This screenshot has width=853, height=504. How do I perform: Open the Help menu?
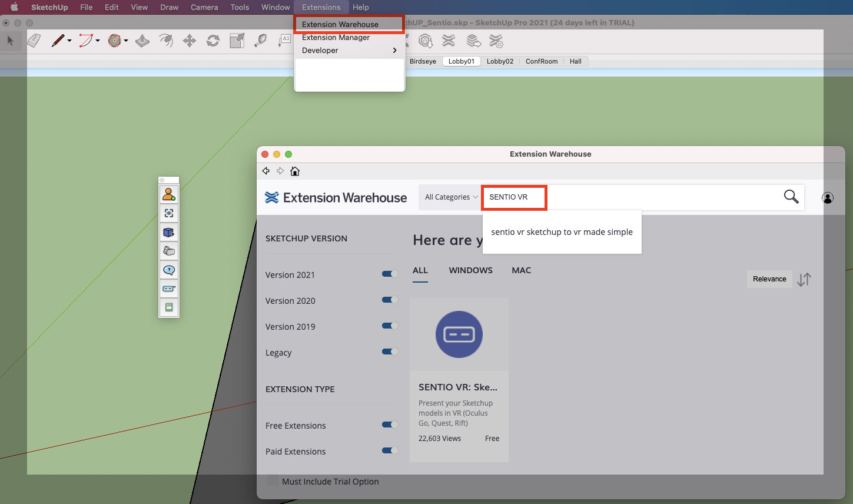click(360, 7)
